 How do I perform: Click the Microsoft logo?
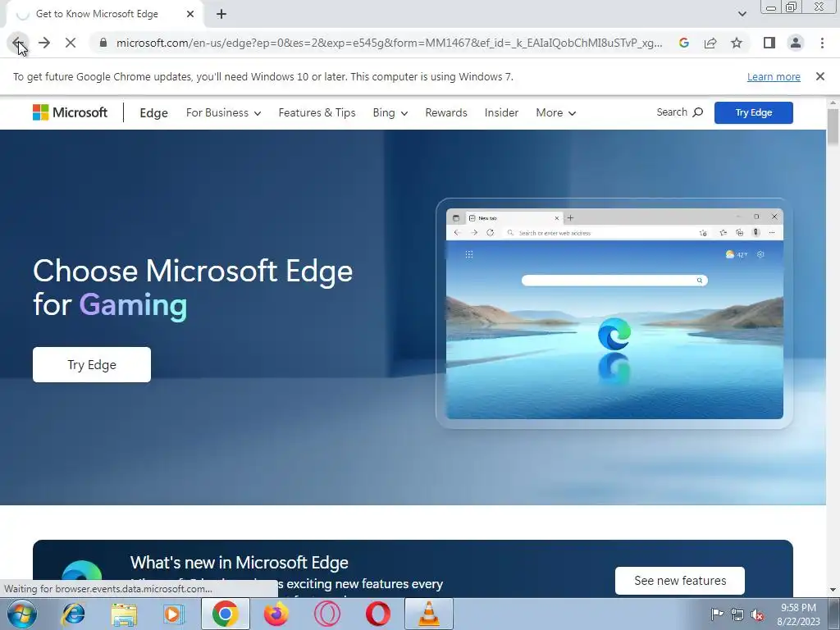point(71,112)
